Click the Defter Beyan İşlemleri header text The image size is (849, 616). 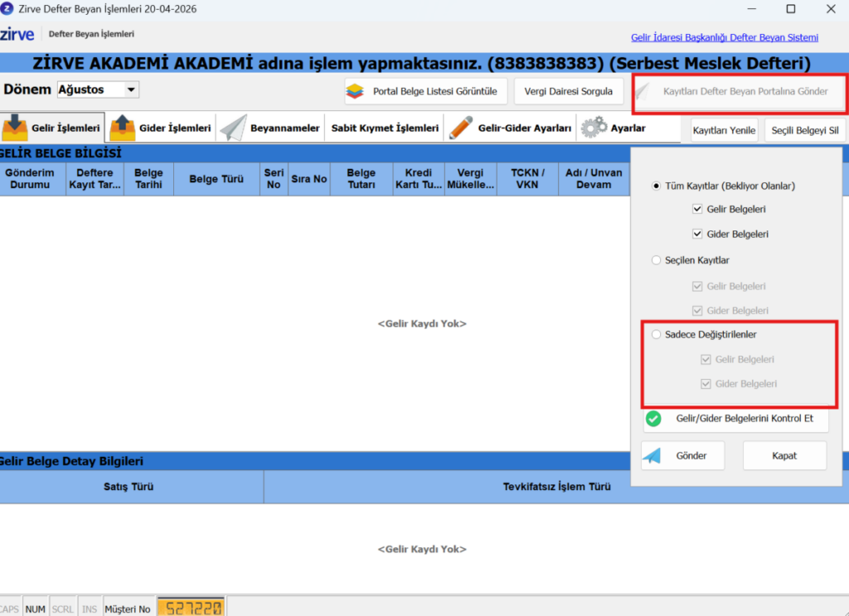pos(91,33)
